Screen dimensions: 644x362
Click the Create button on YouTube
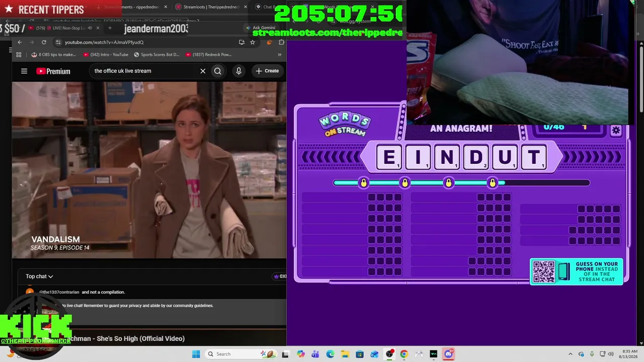(x=267, y=71)
